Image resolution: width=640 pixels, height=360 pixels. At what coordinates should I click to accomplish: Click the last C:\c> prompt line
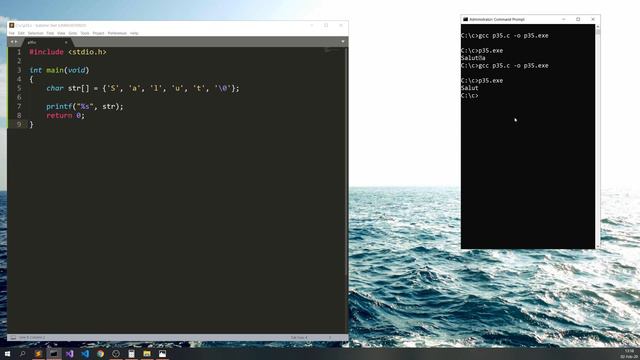(x=469, y=96)
